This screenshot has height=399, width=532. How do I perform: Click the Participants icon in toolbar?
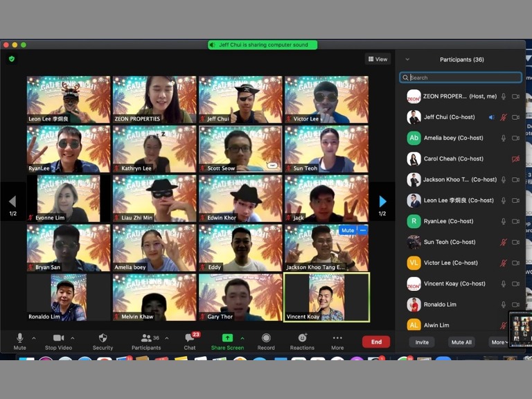pos(146,338)
